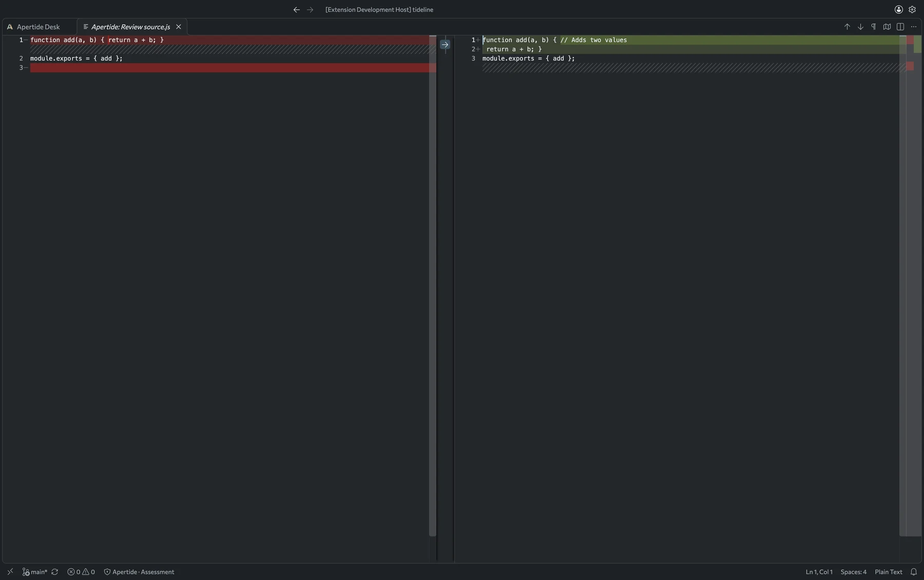The image size is (924, 580).
Task: Close the Review source.js tab
Action: click(179, 27)
